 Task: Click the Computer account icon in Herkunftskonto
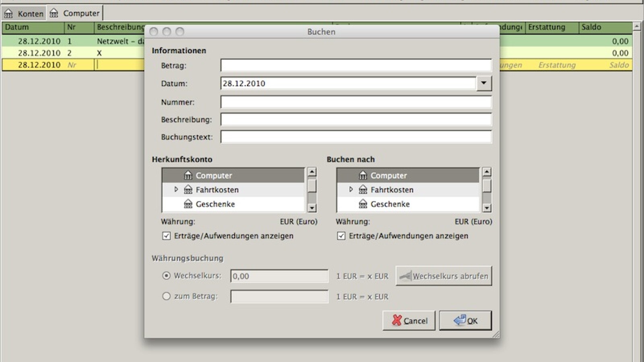(188, 175)
